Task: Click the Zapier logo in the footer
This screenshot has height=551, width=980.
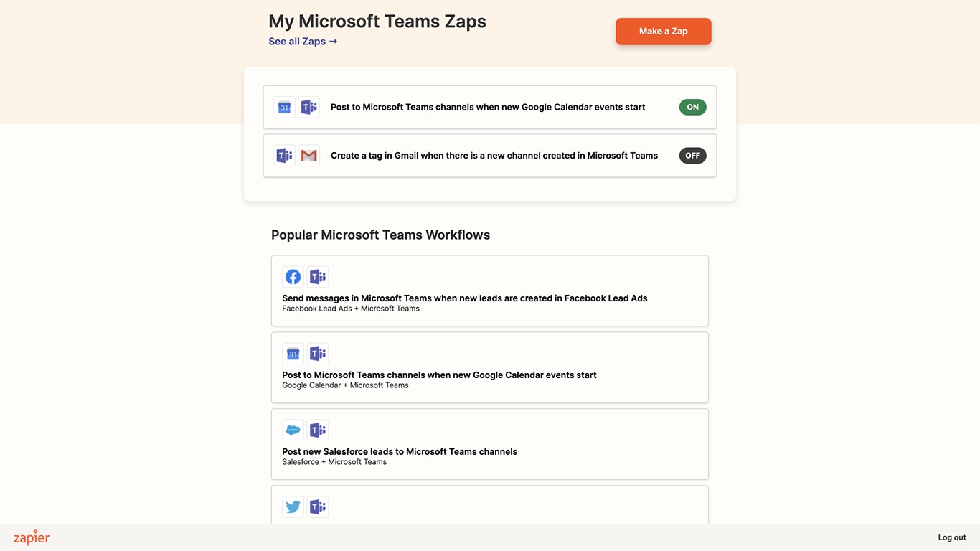Action: (x=32, y=537)
